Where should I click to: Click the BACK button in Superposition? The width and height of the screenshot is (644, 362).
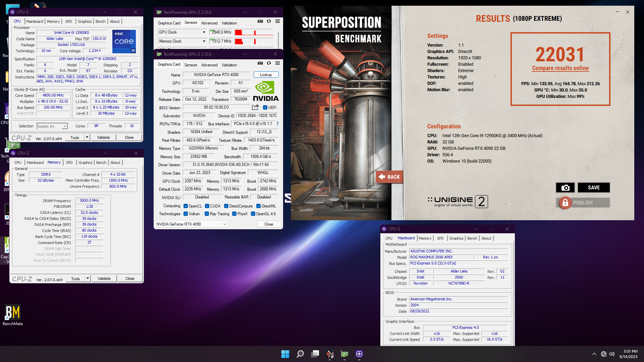pyautogui.click(x=389, y=177)
